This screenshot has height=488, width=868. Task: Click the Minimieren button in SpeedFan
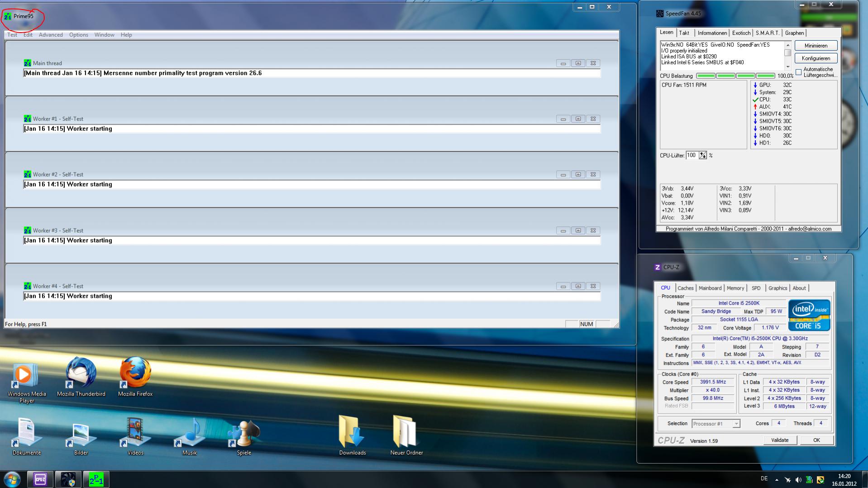pyautogui.click(x=816, y=46)
